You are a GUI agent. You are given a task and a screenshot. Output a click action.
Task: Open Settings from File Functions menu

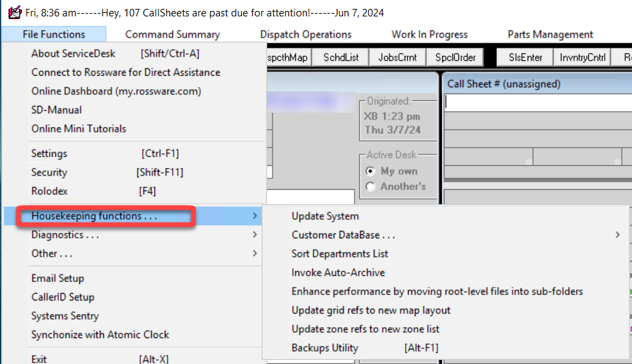tap(135, 154)
